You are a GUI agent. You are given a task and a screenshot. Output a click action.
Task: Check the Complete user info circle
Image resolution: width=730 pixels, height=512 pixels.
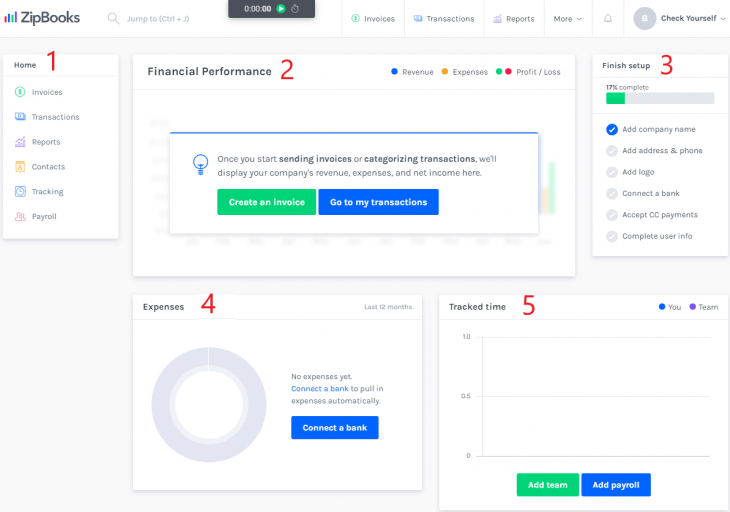click(612, 236)
